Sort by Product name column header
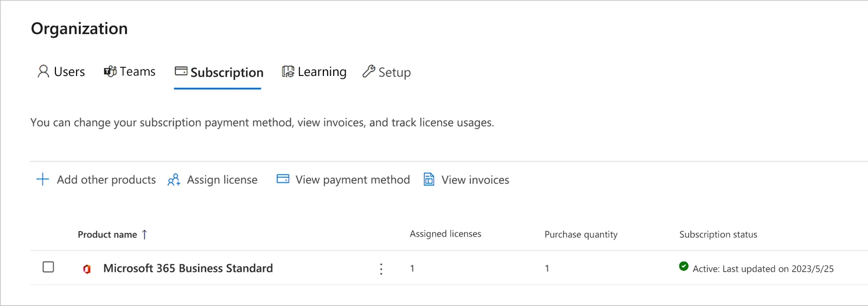 [x=107, y=234]
